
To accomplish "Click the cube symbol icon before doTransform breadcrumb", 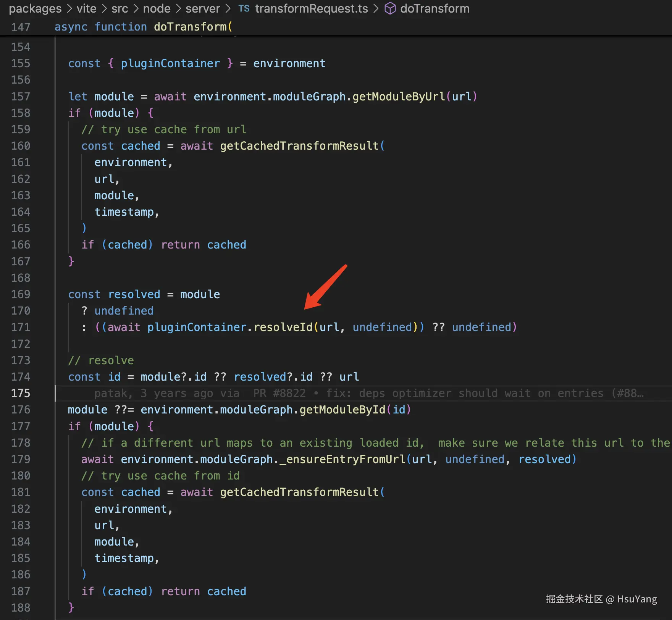I will (x=390, y=8).
